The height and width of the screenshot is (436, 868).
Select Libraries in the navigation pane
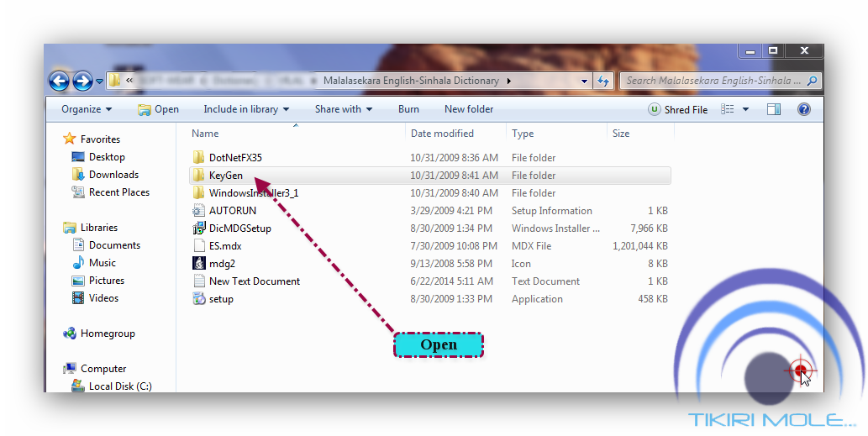coord(90,228)
